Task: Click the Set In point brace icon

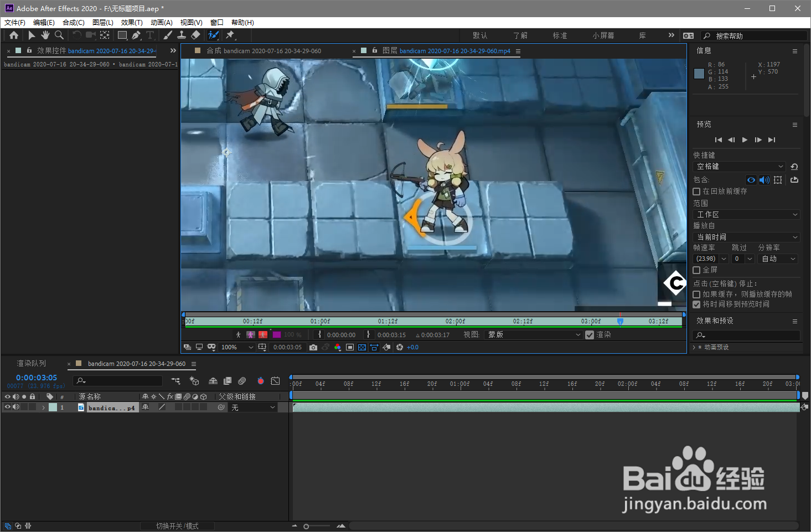Action: click(x=319, y=334)
